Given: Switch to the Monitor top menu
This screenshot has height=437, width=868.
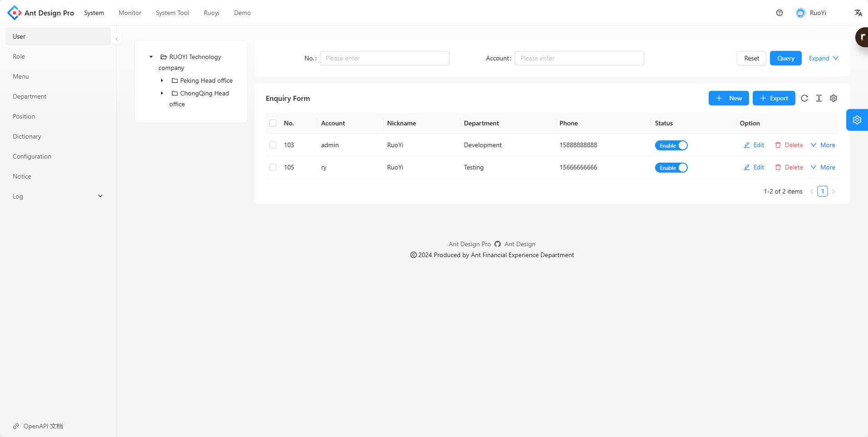Looking at the screenshot, I should coord(130,13).
